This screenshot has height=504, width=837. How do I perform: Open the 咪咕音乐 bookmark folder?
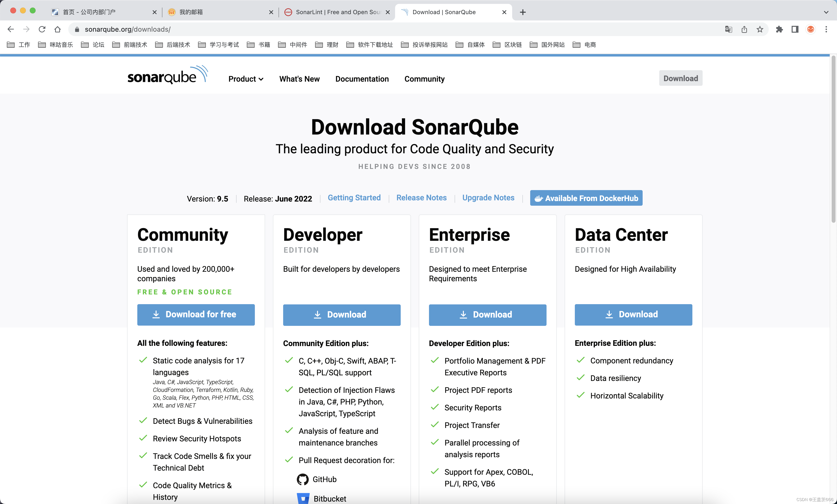tap(56, 44)
